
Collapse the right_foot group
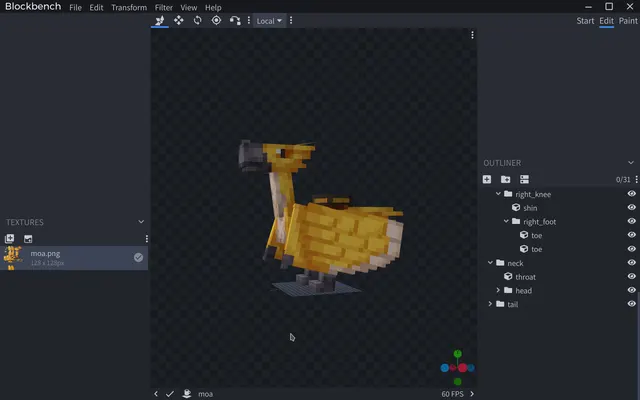(506, 221)
